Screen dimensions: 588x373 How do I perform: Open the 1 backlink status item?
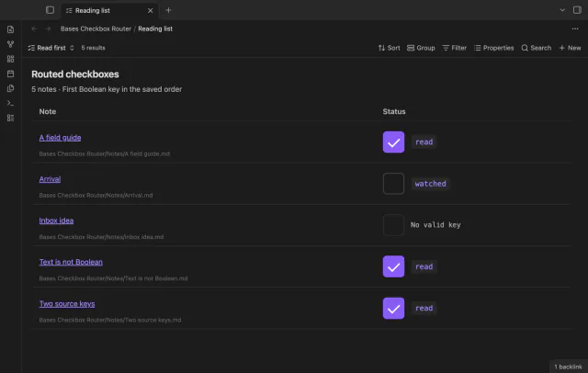(x=568, y=367)
